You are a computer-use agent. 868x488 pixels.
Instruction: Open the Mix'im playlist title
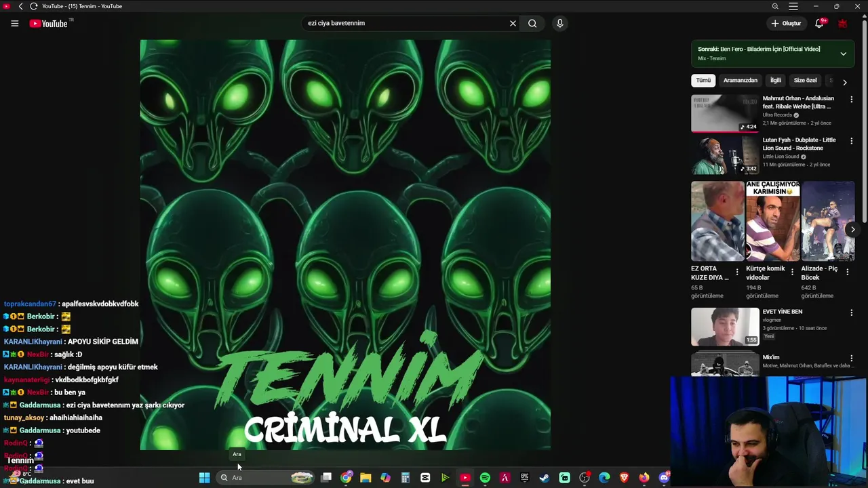coord(771,357)
